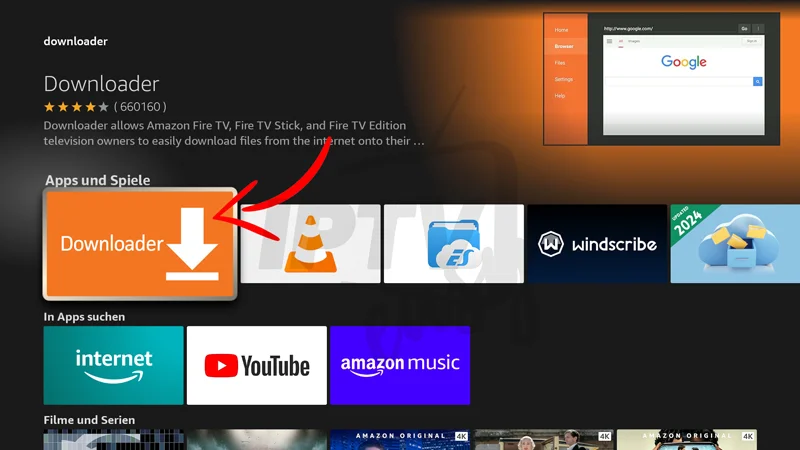Viewport: 800px width, 450px height.
Task: Open second dark movie thumbnail
Action: 257,440
